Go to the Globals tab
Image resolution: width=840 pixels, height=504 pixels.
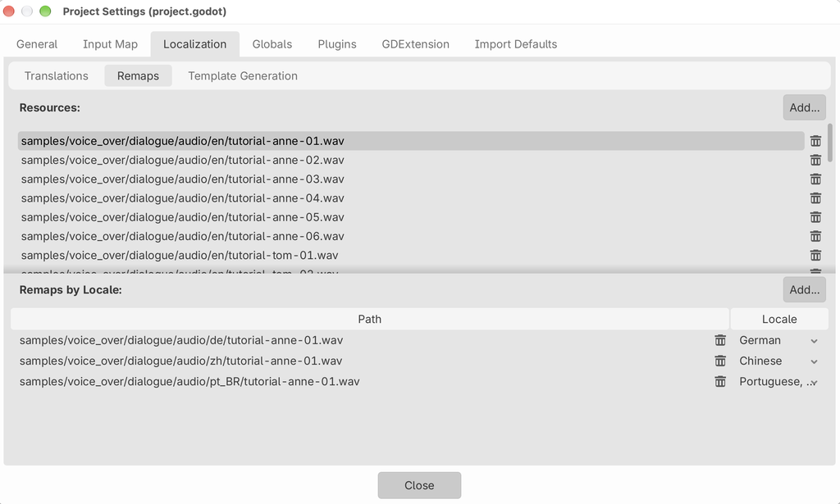pos(272,44)
